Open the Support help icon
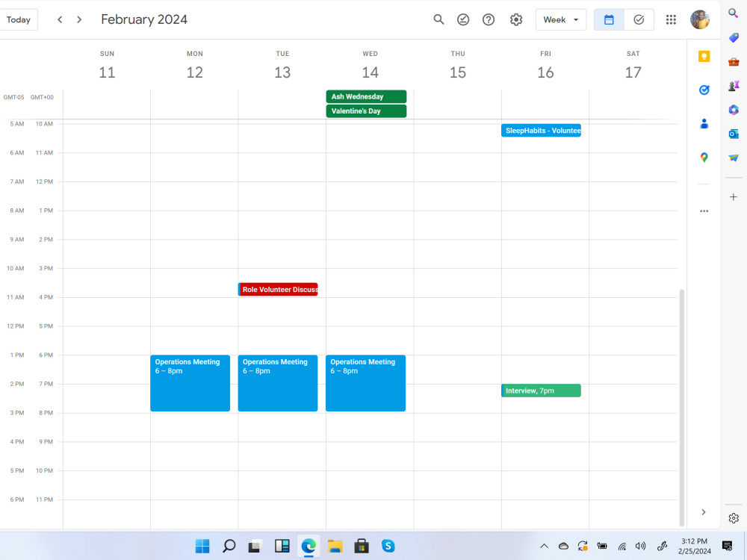 (x=489, y=19)
